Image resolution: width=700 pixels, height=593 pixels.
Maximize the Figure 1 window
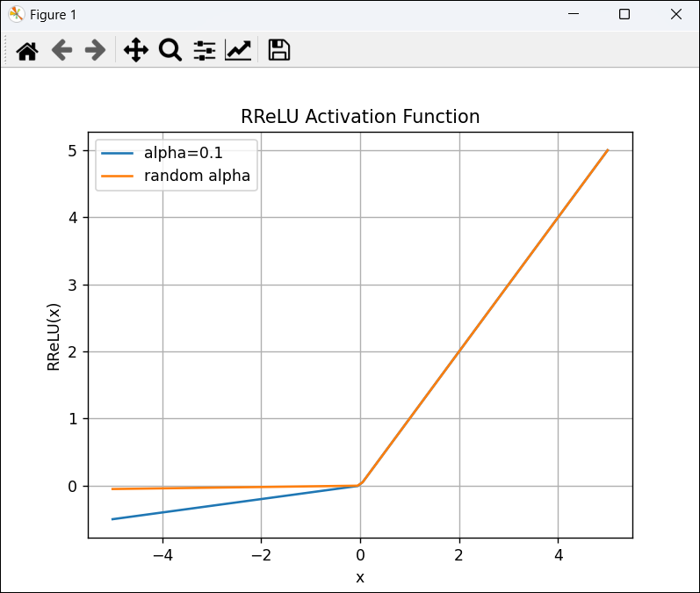[x=624, y=14]
